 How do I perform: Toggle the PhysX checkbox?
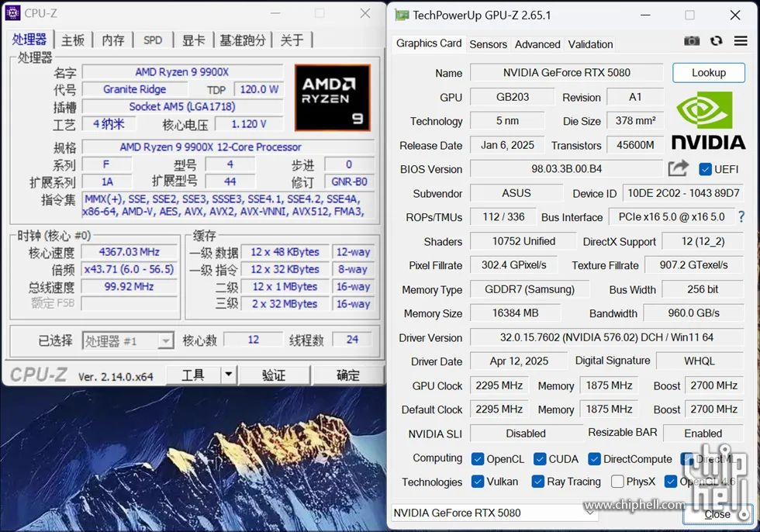point(617,482)
